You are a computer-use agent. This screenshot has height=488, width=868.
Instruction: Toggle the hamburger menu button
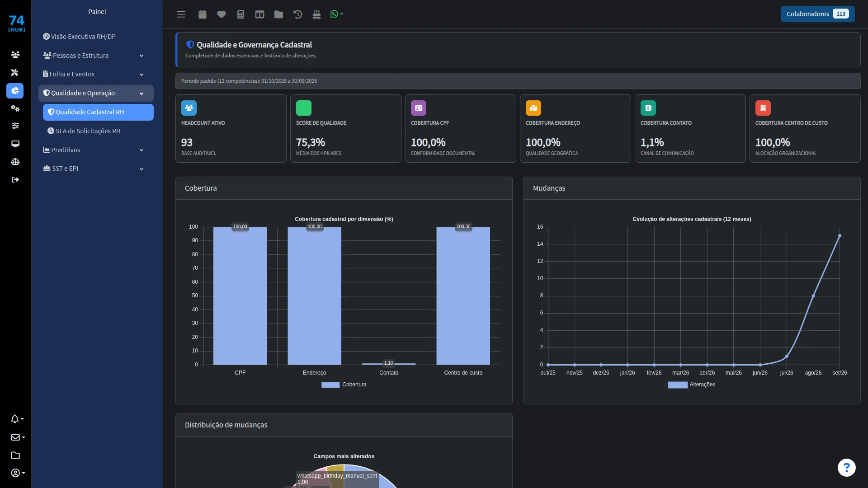[x=181, y=14]
